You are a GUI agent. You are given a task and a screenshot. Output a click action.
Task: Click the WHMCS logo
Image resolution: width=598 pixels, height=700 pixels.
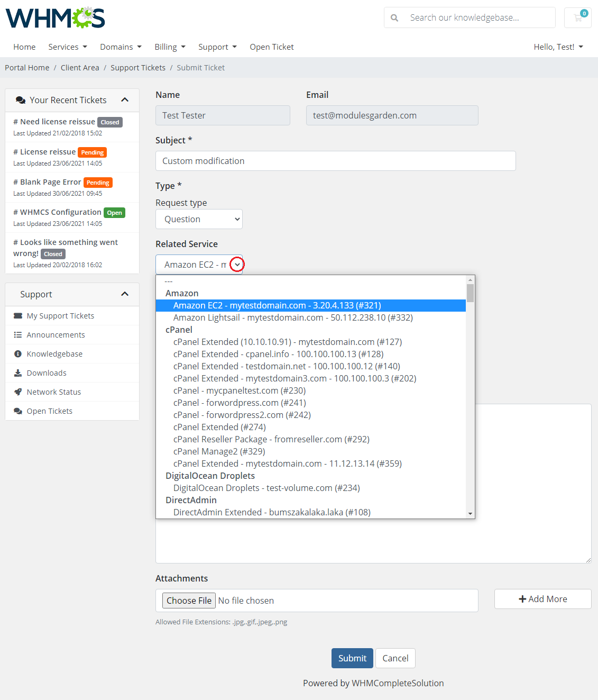click(56, 18)
